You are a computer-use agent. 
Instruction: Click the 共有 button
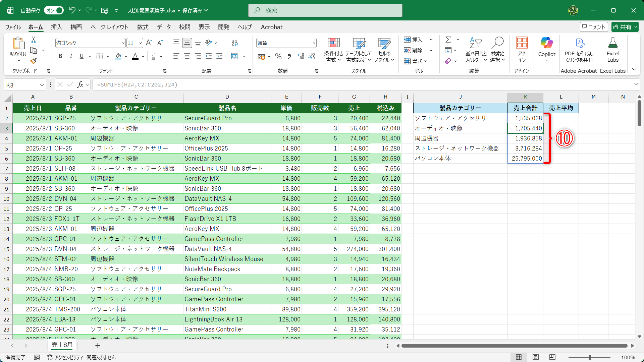[x=624, y=27]
